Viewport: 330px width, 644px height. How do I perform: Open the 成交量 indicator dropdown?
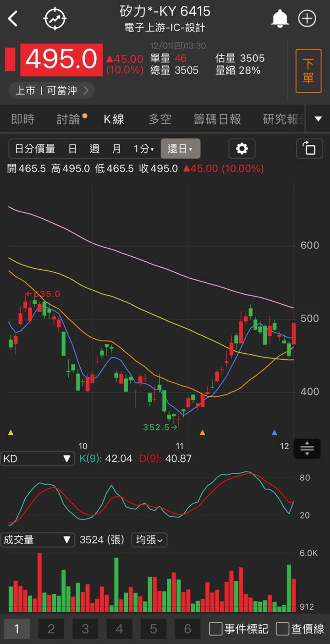point(38,540)
